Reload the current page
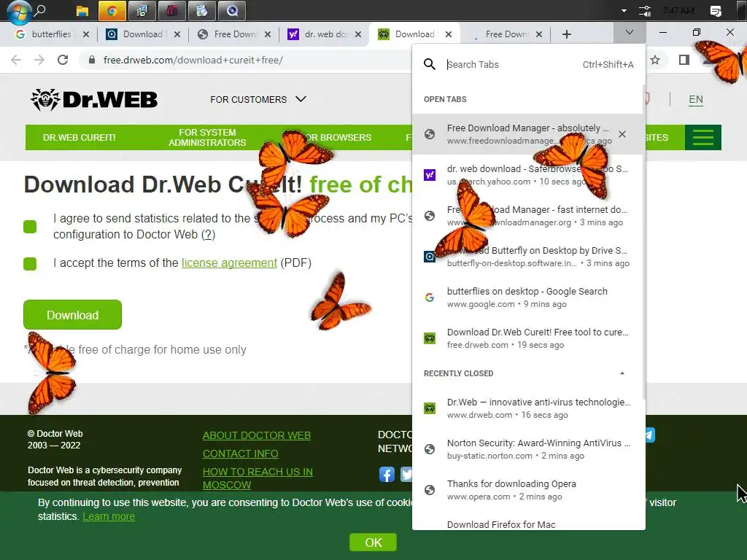This screenshot has height=560, width=747. coord(63,60)
